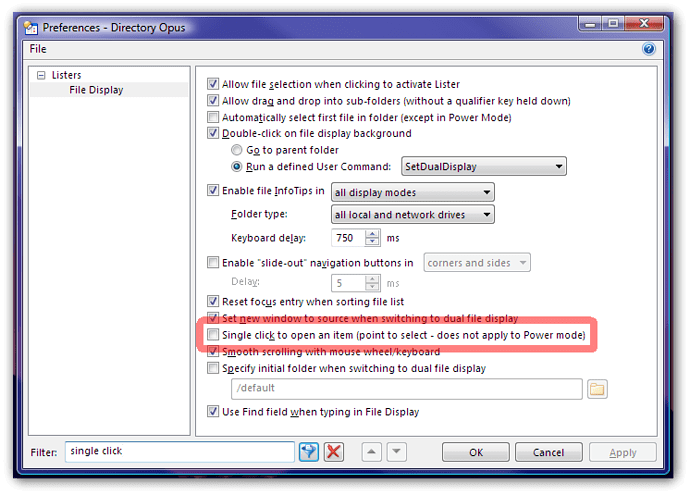690x495 pixels.
Task: Select the Go to parent folder option
Action: coord(237,149)
